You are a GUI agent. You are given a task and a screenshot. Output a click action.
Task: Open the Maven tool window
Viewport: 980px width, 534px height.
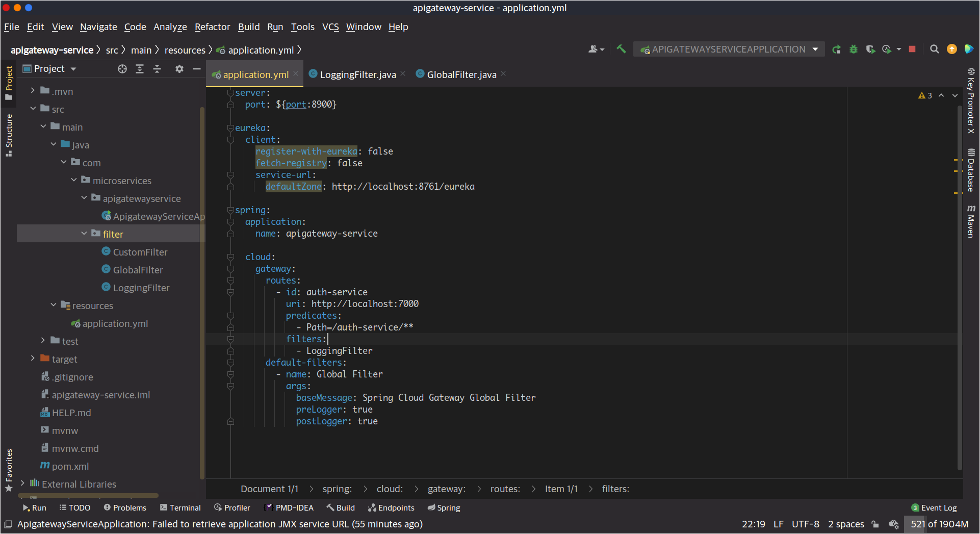click(971, 219)
